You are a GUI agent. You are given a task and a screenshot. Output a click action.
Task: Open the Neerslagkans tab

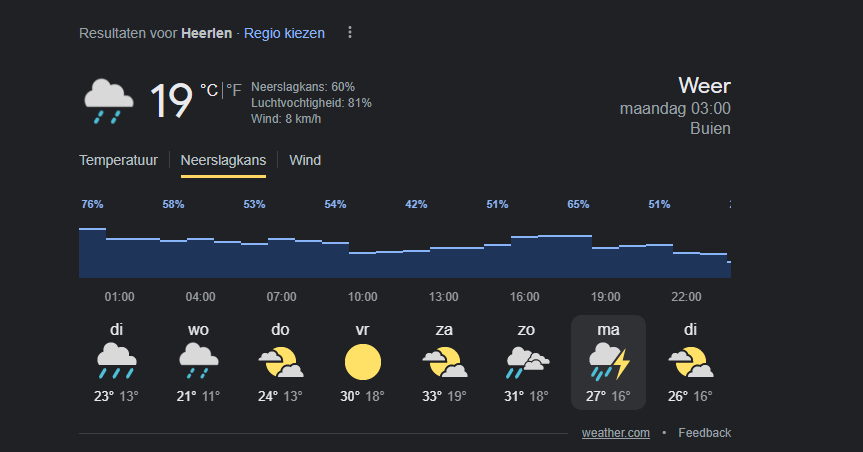click(223, 160)
